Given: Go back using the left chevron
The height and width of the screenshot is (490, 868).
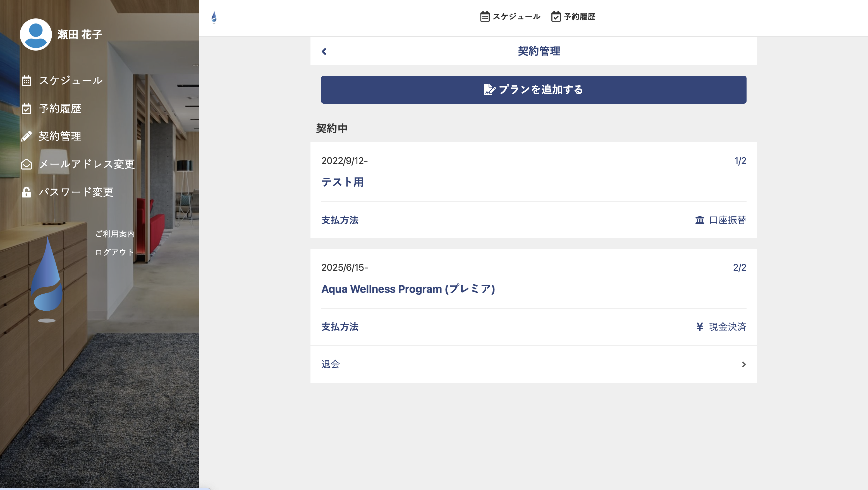Looking at the screenshot, I should 324,51.
